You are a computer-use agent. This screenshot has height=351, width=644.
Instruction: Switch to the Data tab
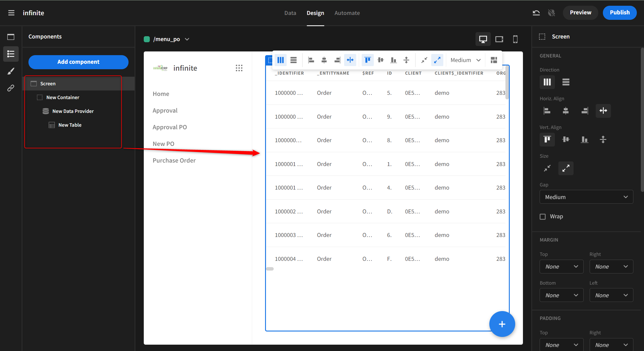coord(290,13)
